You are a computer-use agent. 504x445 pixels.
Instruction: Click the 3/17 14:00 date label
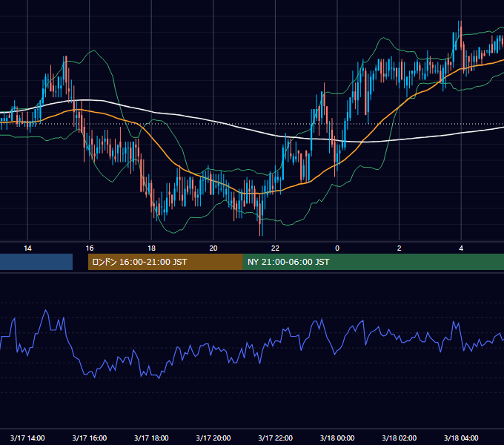[x=27, y=438]
